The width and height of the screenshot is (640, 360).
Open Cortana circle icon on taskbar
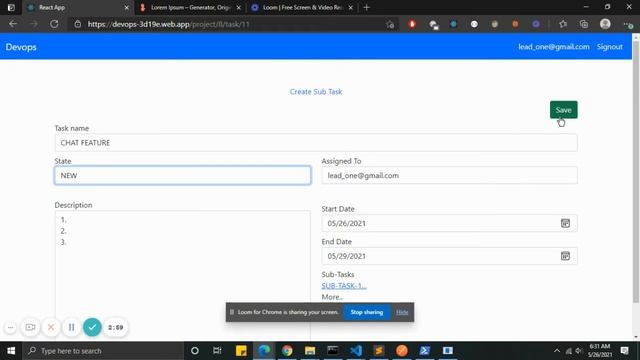pos(195,351)
